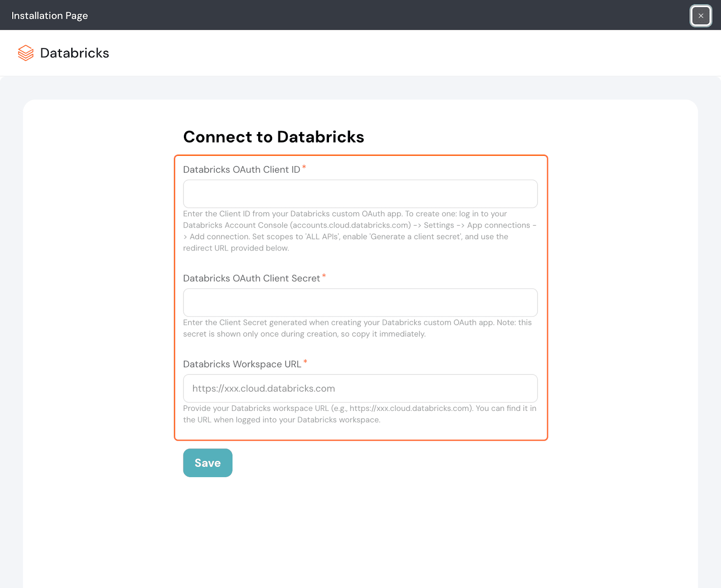Click the Databricks Workspace URL label
The width and height of the screenshot is (721, 588).
coord(242,364)
